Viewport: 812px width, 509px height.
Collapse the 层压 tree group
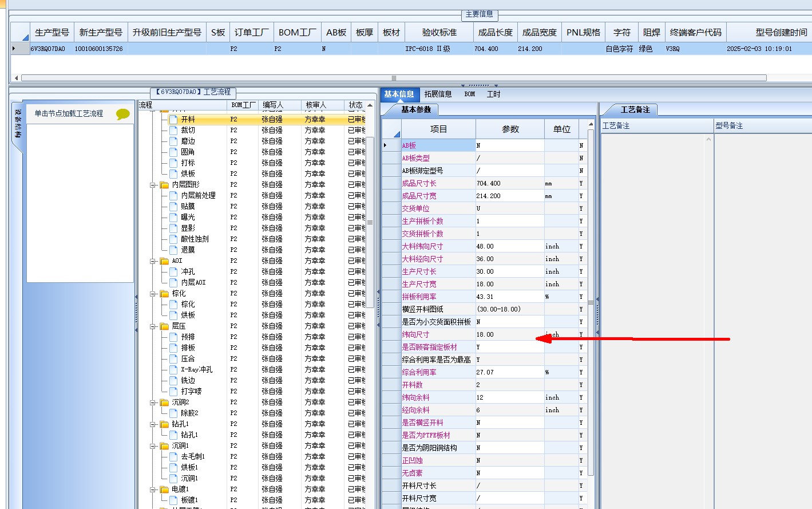tap(153, 326)
